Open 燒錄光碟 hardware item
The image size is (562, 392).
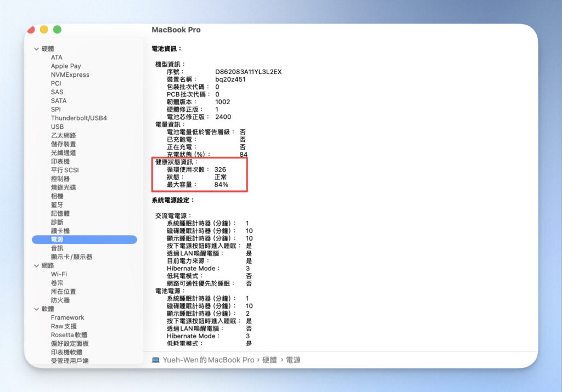[x=64, y=188]
